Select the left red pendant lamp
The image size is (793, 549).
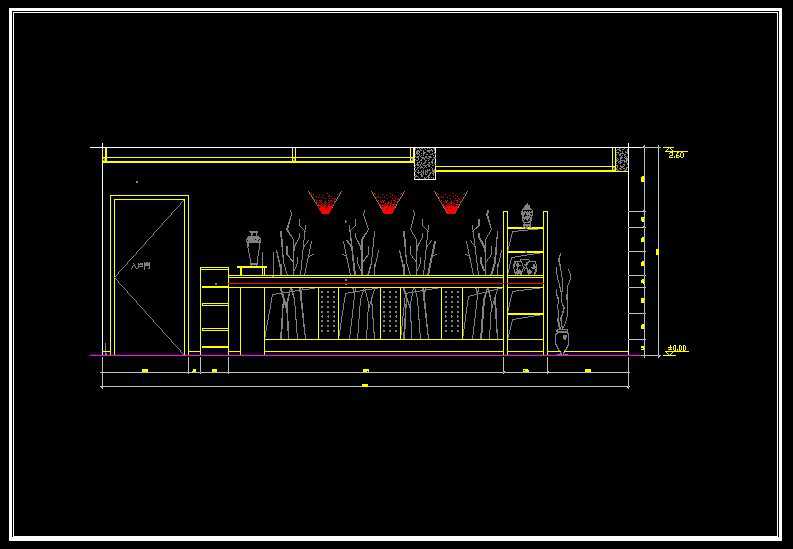pos(324,203)
